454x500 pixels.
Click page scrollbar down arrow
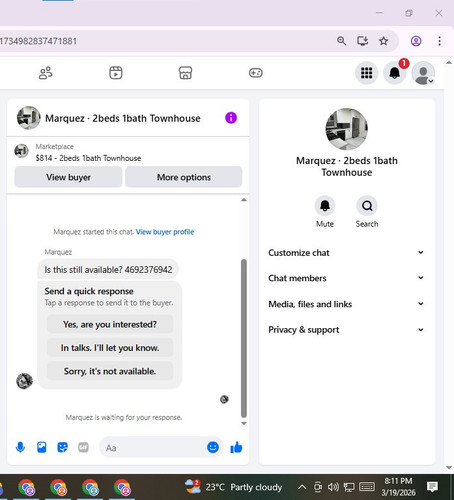pyautogui.click(x=449, y=467)
